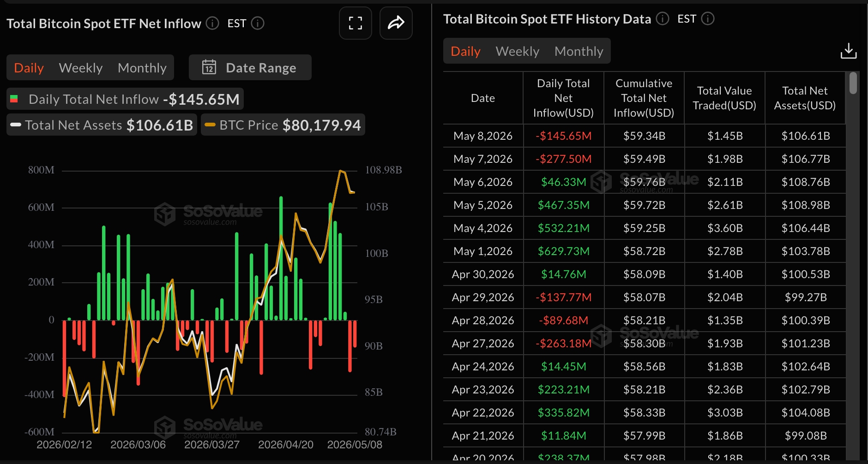Toggle BTC Price line visibility
The image size is (868, 464).
[x=283, y=125]
